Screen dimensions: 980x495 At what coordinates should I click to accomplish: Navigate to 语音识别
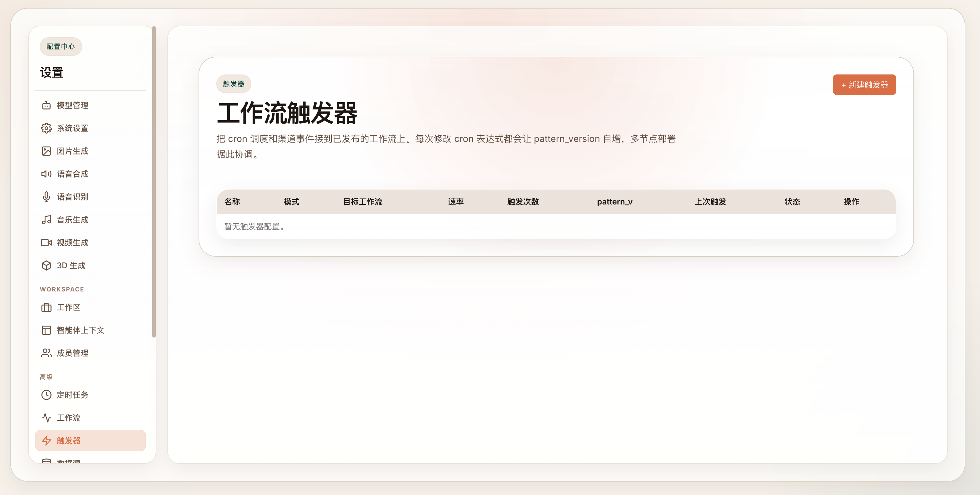(x=90, y=197)
